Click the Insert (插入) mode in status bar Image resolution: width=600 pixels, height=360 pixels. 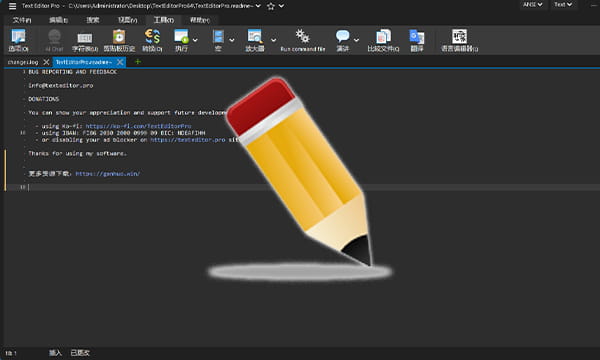click(55, 353)
